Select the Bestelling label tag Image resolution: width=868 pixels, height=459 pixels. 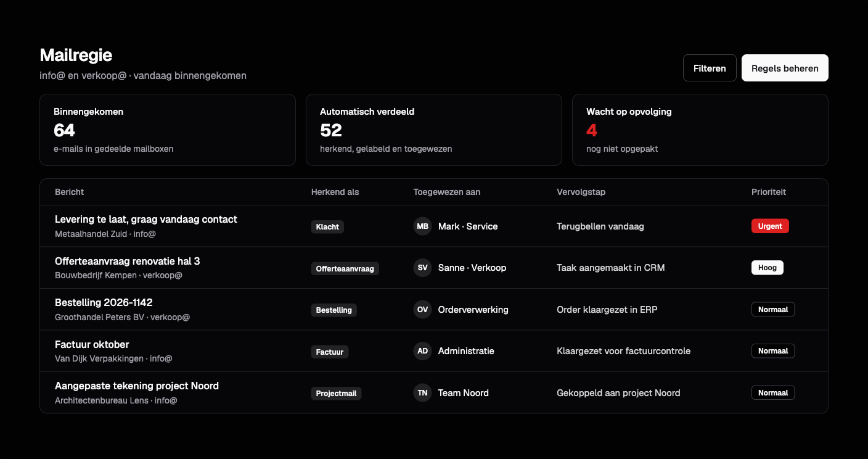(x=334, y=310)
